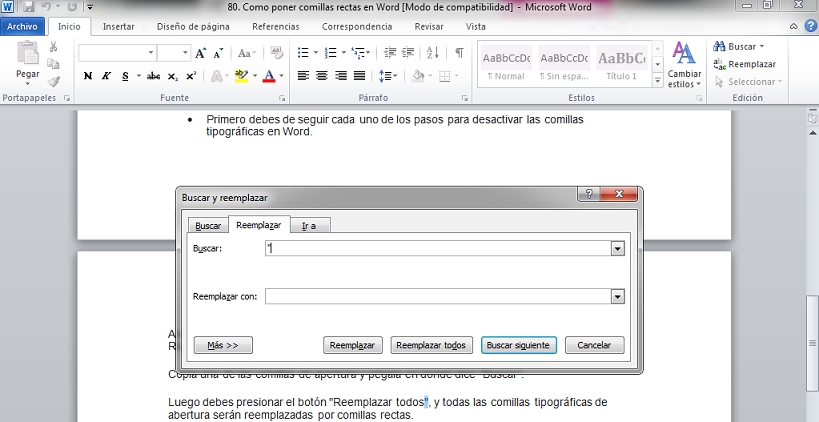Click the multilevel list icon
Image resolution: width=819 pixels, height=422 pixels.
click(x=358, y=53)
